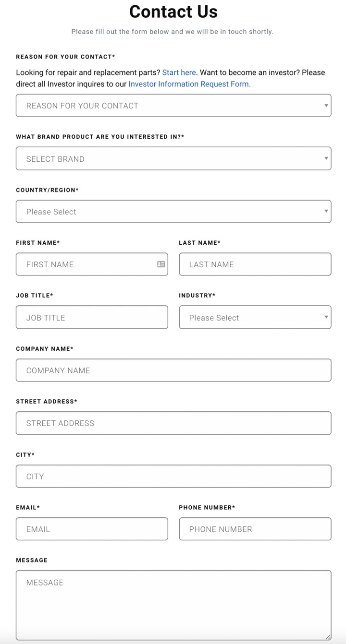Image resolution: width=346 pixels, height=644 pixels.
Task: Click the Company Name field
Action: [x=173, y=370]
